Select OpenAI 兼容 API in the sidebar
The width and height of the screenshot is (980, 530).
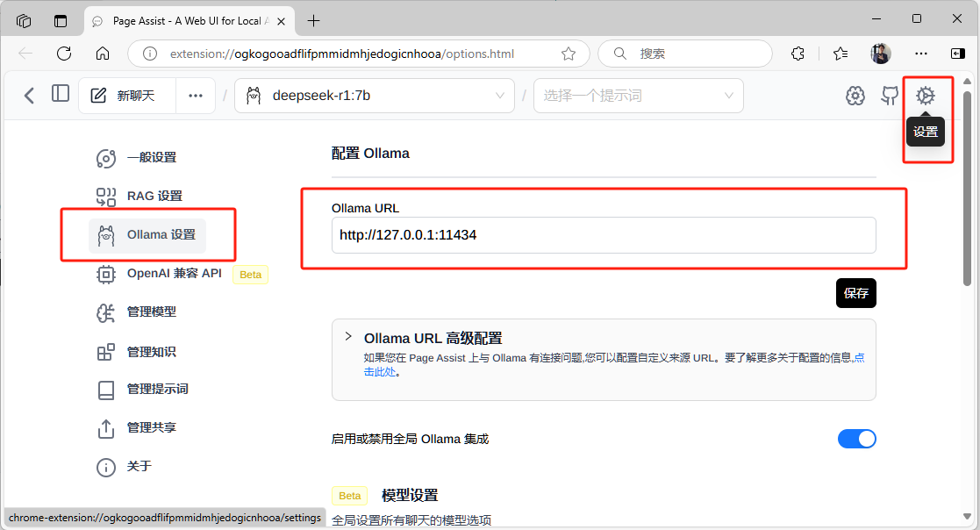point(160,274)
